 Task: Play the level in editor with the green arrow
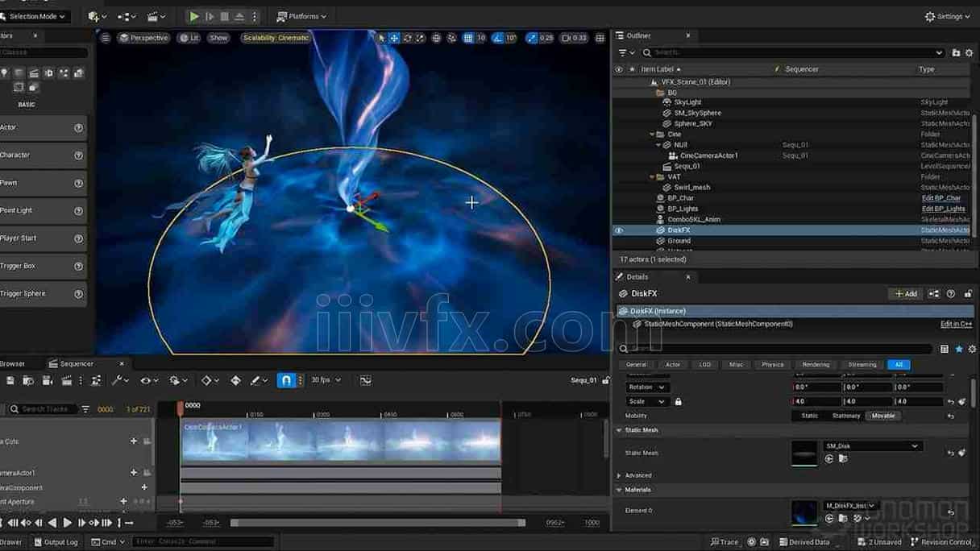point(193,16)
